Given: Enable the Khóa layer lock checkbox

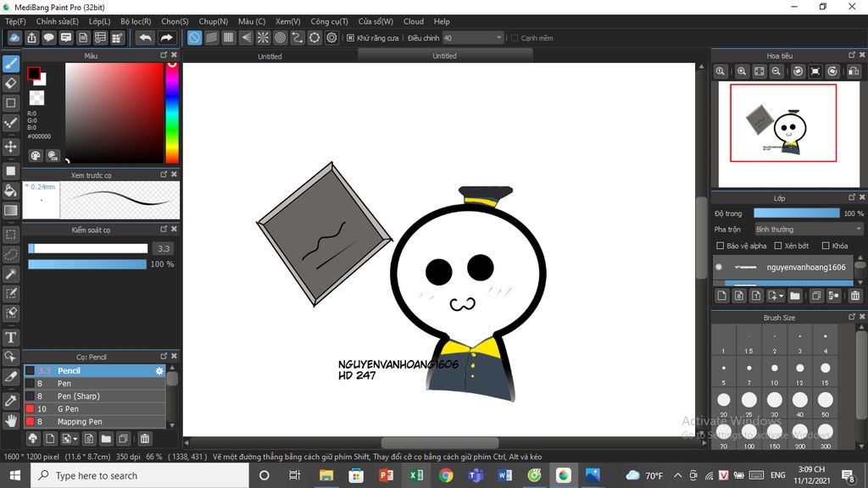Looking at the screenshot, I should 826,246.
